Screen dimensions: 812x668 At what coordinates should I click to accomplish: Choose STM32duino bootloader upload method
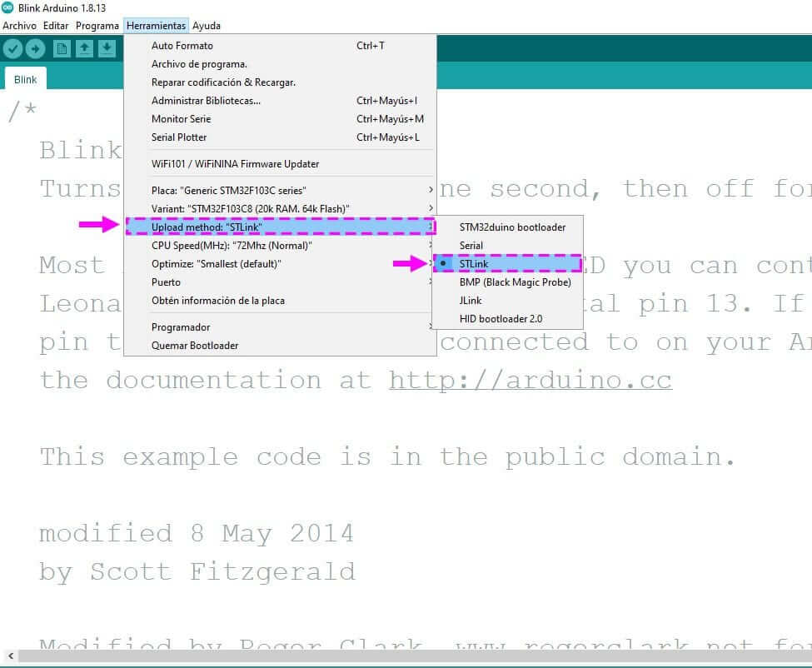511,227
